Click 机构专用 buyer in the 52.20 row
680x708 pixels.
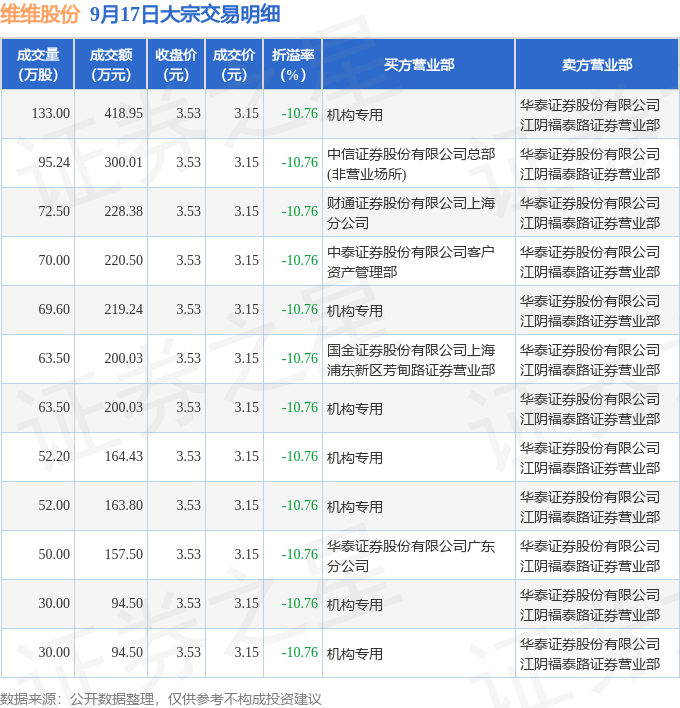coord(355,458)
